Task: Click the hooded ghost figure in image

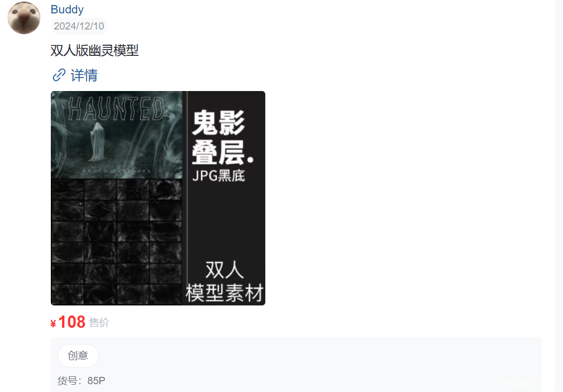Action: (97, 142)
